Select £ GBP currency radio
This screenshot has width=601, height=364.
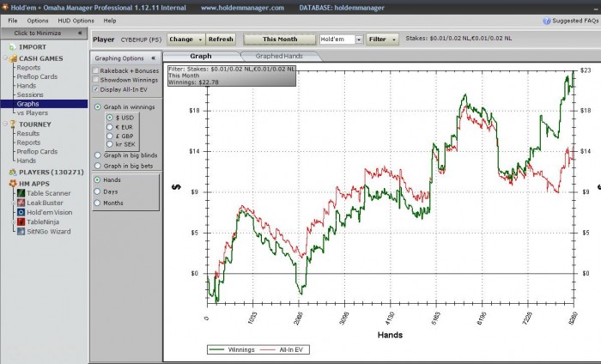[x=110, y=136]
